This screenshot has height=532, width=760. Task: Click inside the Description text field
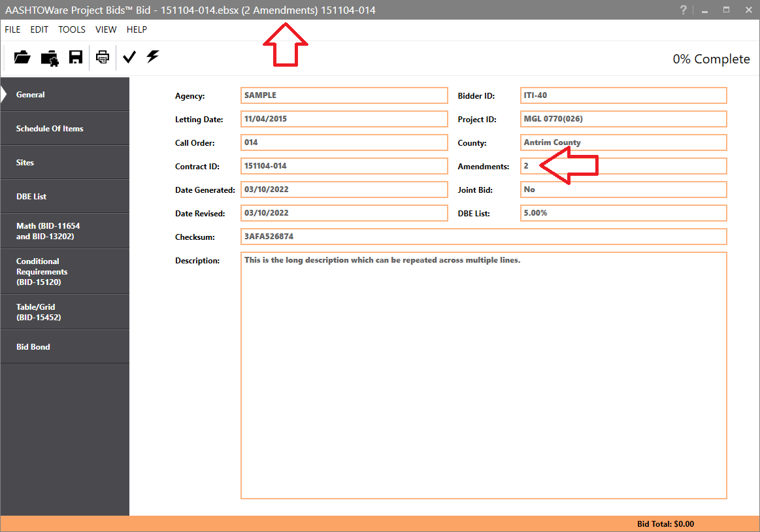pyautogui.click(x=484, y=373)
